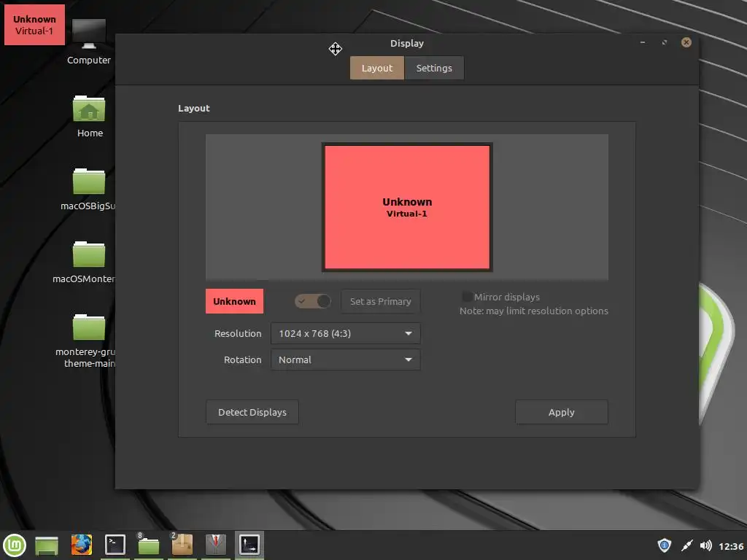Click the network connection tray icon
747x560 pixels.
coord(686,545)
